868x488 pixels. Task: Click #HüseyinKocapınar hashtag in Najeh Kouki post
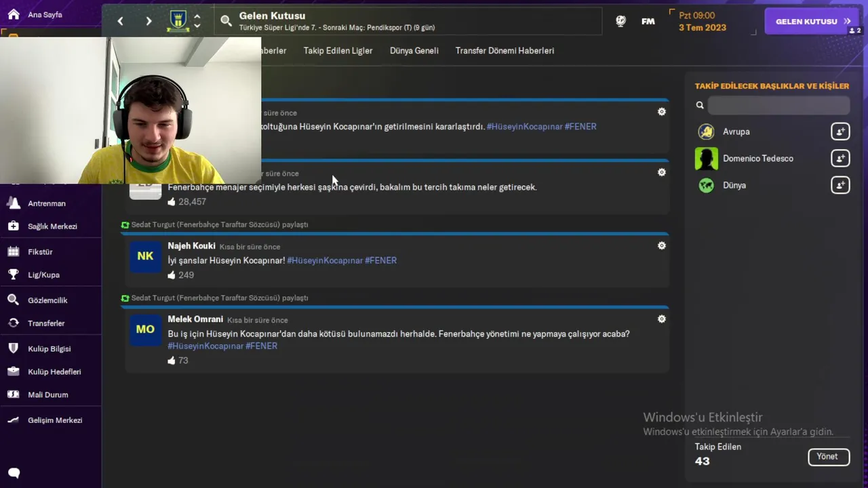click(x=324, y=260)
